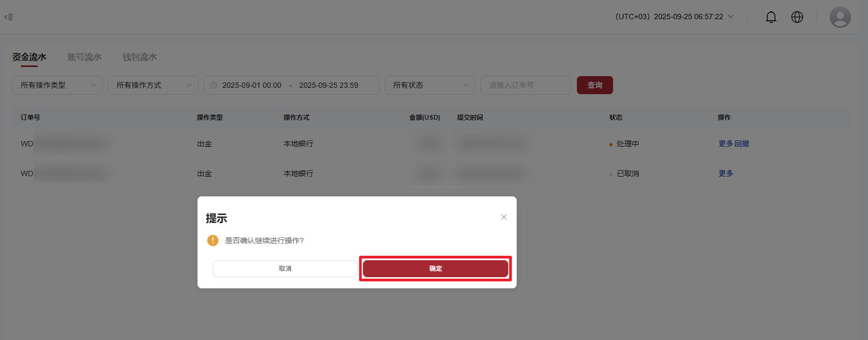Confirm with the 确定 button

tap(435, 269)
